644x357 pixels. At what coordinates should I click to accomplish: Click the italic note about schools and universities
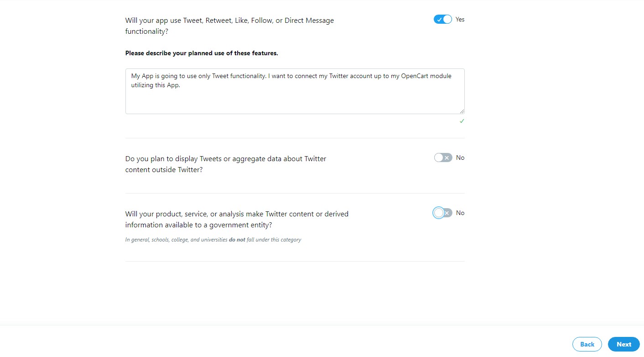(213, 240)
